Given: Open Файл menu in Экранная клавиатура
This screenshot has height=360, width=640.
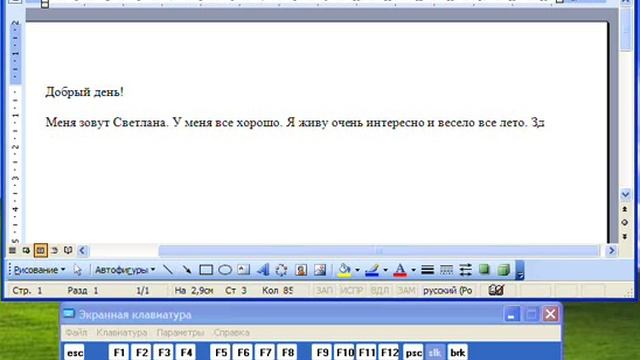Looking at the screenshot, I should point(76,333).
